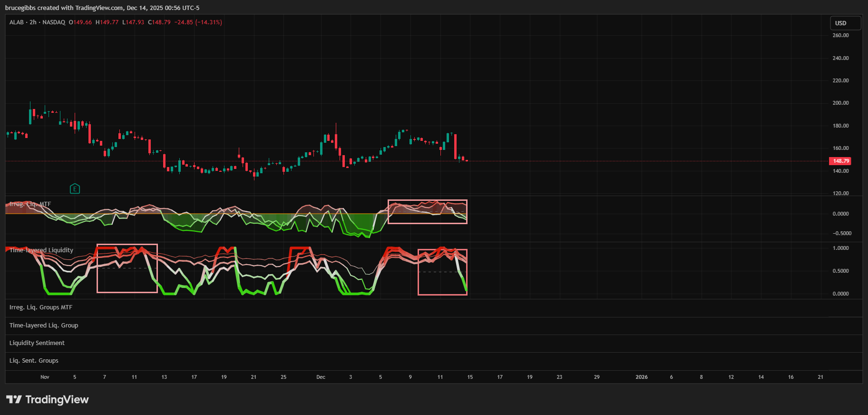This screenshot has height=415, width=868.
Task: Expand the Irreg. Liq. Groups MTF pane
Action: pyautogui.click(x=41, y=307)
